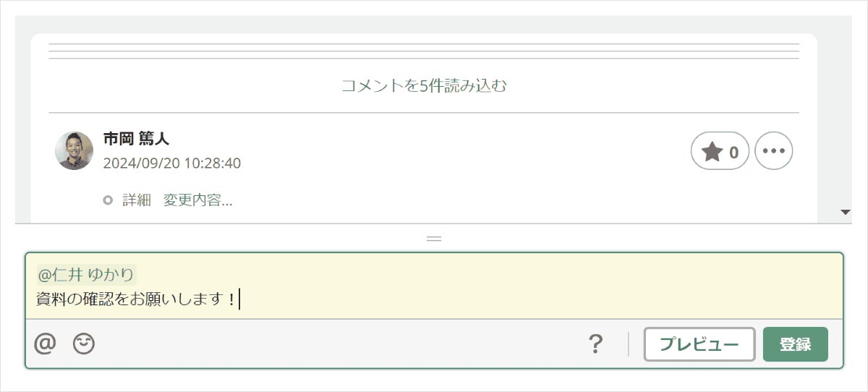The height and width of the screenshot is (392, 868).
Task: Open the 市岡 篤人 name link
Action: click(x=136, y=139)
